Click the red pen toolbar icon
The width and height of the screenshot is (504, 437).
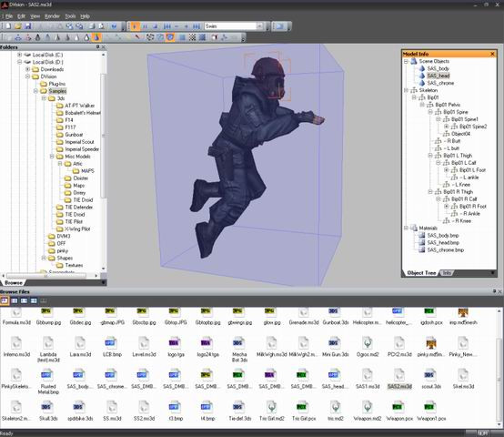137,37
